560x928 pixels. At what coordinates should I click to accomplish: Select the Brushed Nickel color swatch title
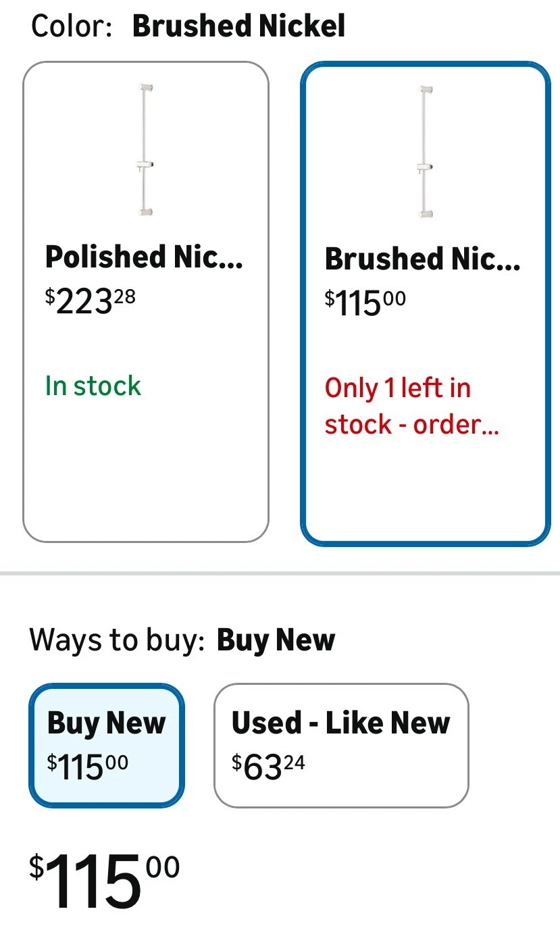point(422,259)
